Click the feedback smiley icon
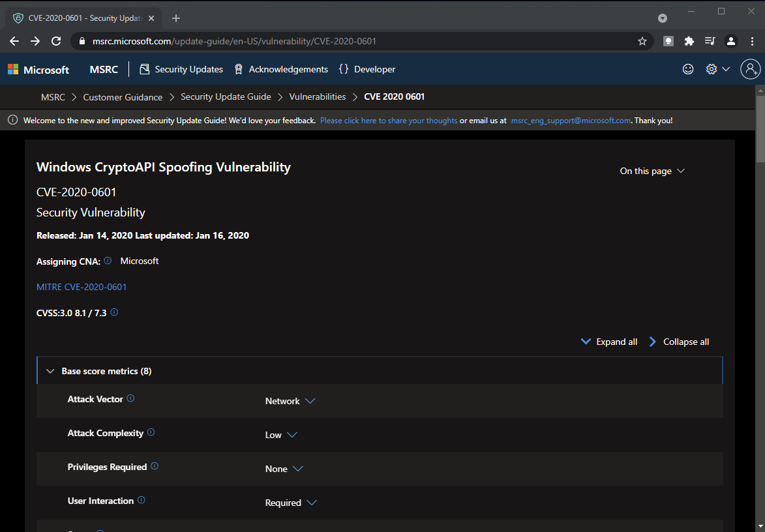 [x=688, y=69]
